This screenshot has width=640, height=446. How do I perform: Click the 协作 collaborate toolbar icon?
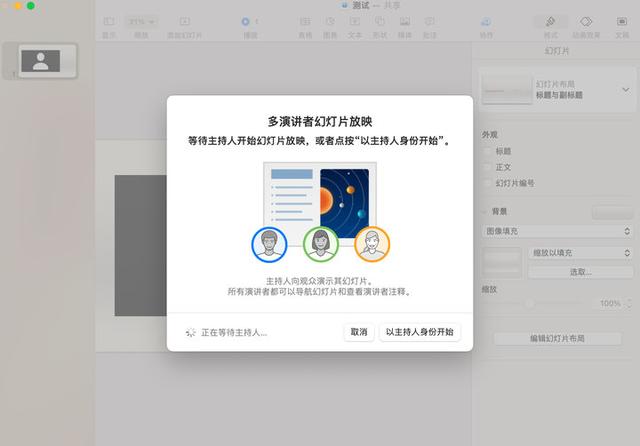coord(486,22)
